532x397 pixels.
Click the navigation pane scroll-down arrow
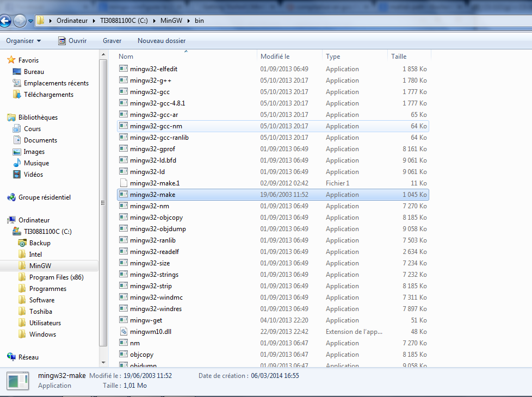(x=103, y=363)
